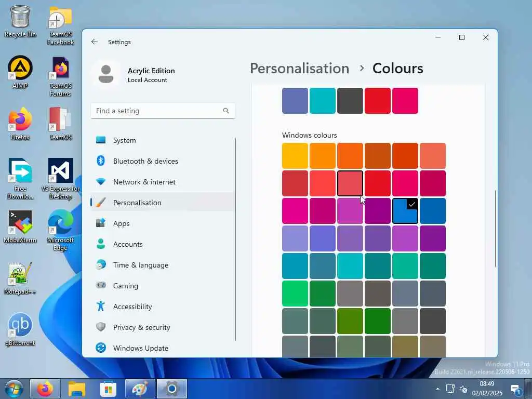The height and width of the screenshot is (399, 532).
Task: Open Acrylic Edition account profile
Action: [x=136, y=75]
